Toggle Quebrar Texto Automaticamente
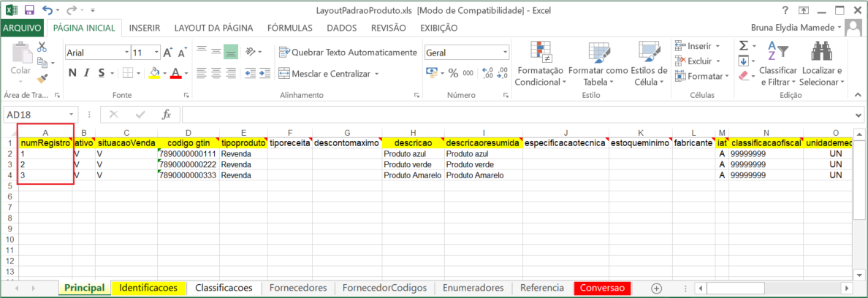868x298 pixels. 348,53
